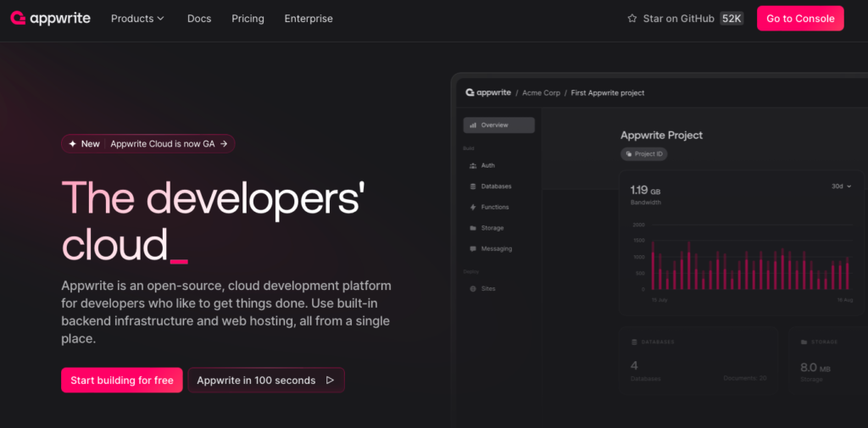Click the Appwrite Project heading
868x428 pixels.
click(661, 135)
